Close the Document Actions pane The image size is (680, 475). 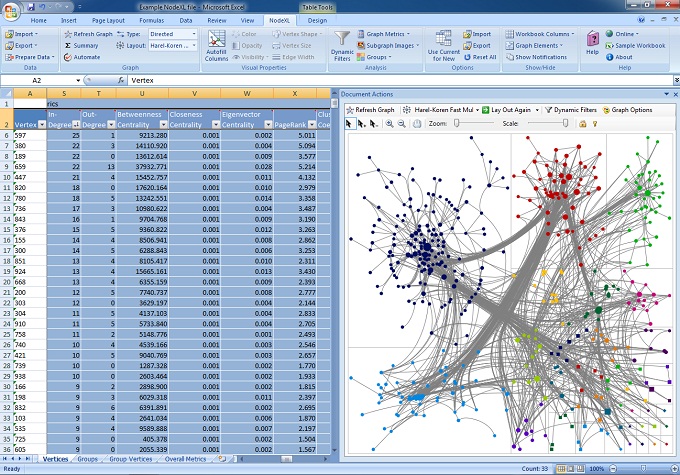pos(675,94)
